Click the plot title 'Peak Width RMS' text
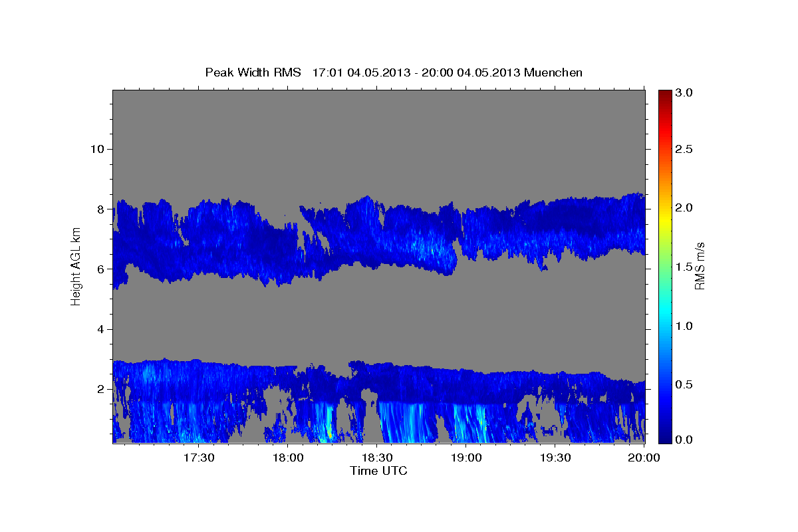The image size is (798, 532). click(x=253, y=72)
